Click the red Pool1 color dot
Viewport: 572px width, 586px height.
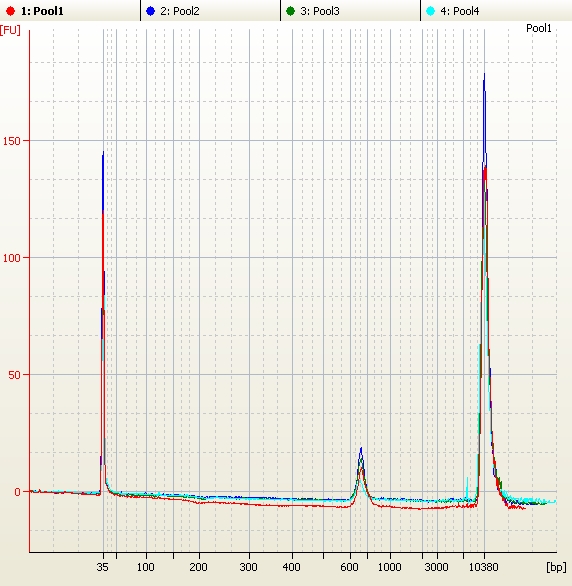tap(10, 11)
